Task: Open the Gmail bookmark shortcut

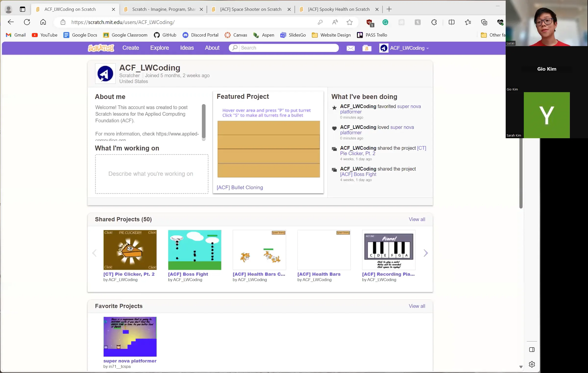Action: point(15,35)
